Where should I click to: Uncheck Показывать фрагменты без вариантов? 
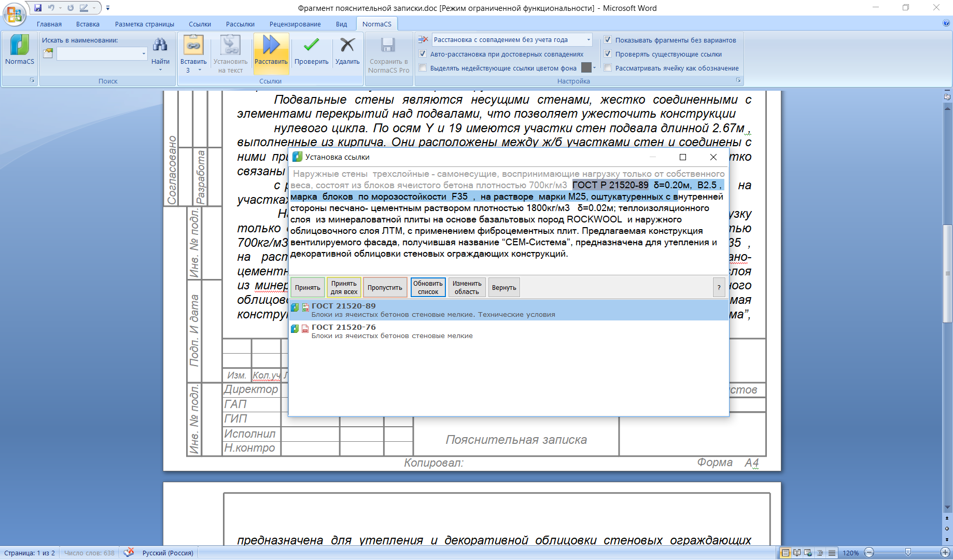coord(608,40)
